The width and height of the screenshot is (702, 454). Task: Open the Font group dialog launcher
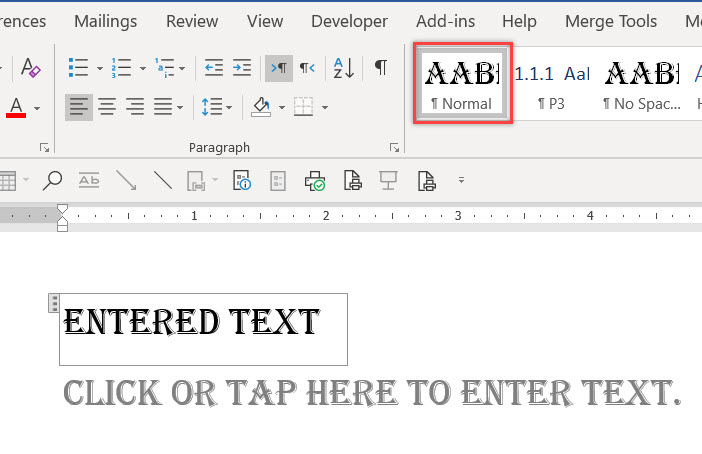click(44, 147)
